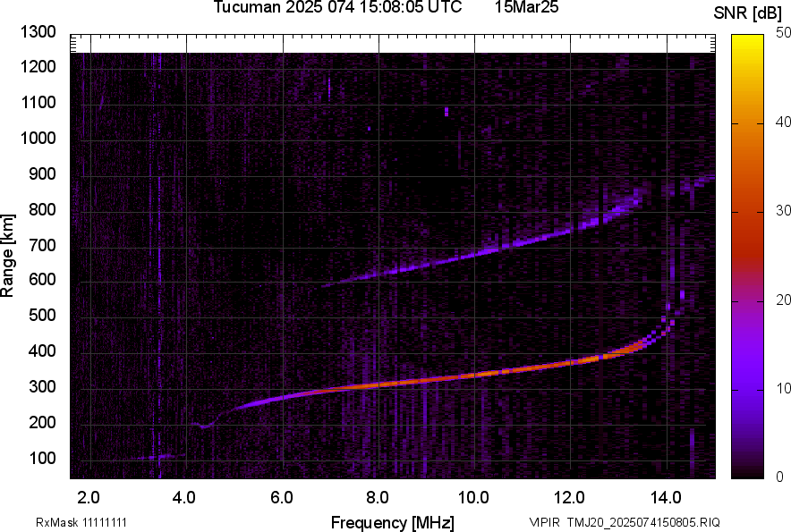This screenshot has width=791, height=532.
Task: Click the colorbar value label 50
Action: click(x=783, y=33)
